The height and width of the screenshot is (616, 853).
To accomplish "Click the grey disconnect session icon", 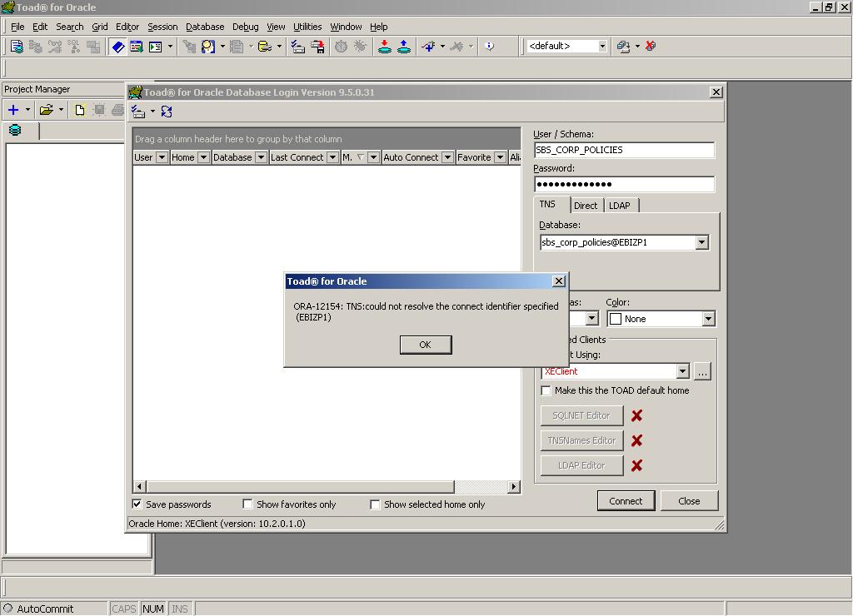I will 457,47.
